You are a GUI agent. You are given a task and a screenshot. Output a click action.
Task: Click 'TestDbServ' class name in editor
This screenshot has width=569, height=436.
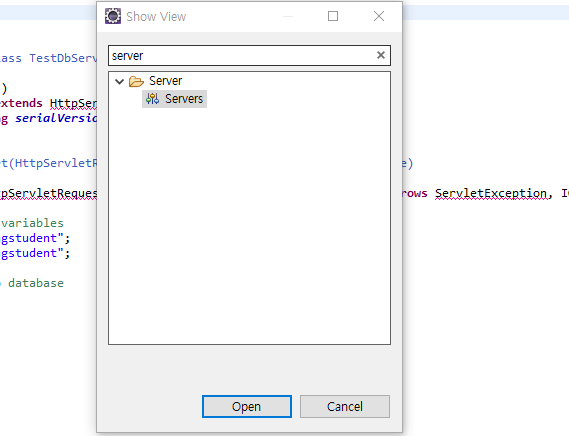coord(63,58)
